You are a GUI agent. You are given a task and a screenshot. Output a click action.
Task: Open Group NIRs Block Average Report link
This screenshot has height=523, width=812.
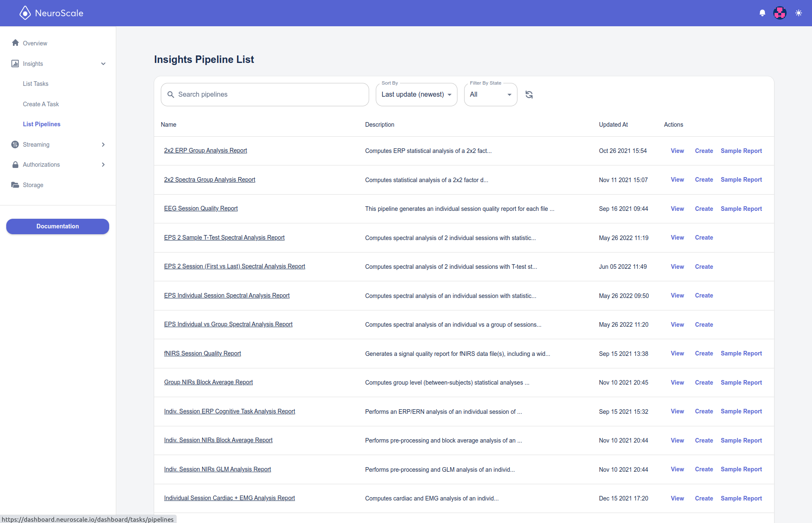[x=208, y=382]
